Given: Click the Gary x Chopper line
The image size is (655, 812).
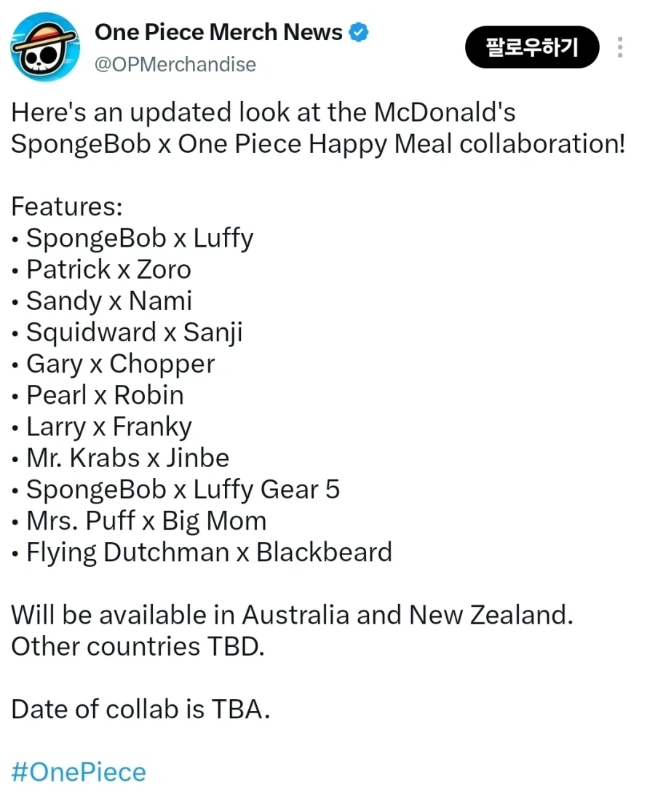Looking at the screenshot, I should 120,365.
